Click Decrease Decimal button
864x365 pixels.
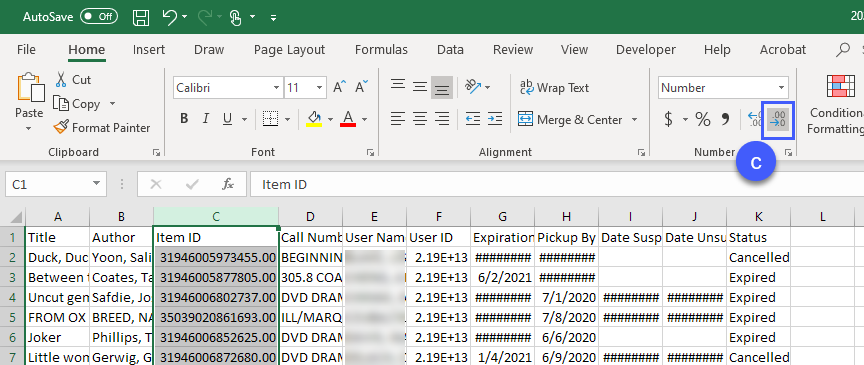point(778,120)
